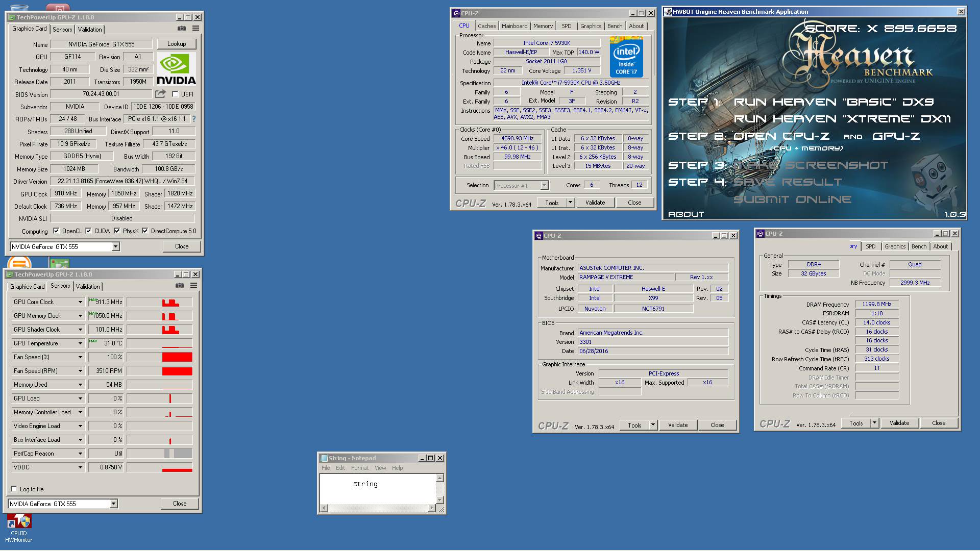Open the GPU selector dropdown in Sensors window

[x=113, y=504]
